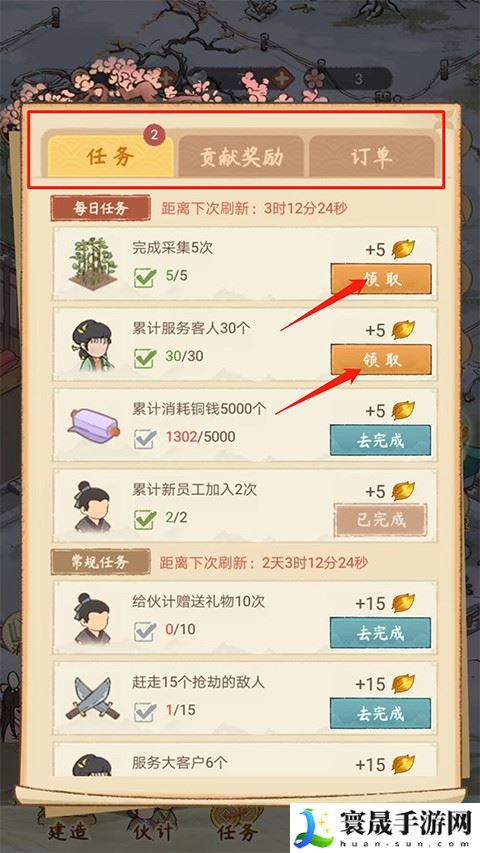The height and width of the screenshot is (853, 480).
Task: Switch to the 贡献奖励 tab
Action: pos(241,157)
